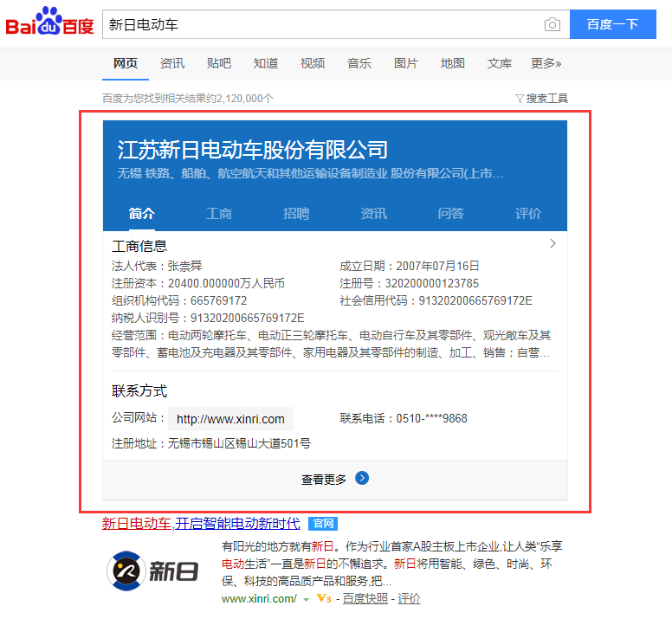Select 工商 tab in company card
This screenshot has height=619, width=672.
point(219,213)
